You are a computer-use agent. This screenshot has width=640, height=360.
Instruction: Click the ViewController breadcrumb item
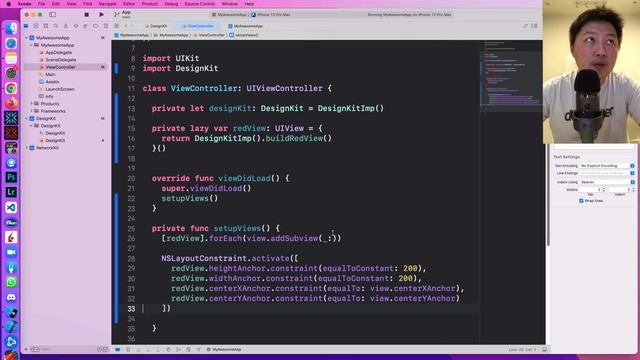click(x=209, y=35)
